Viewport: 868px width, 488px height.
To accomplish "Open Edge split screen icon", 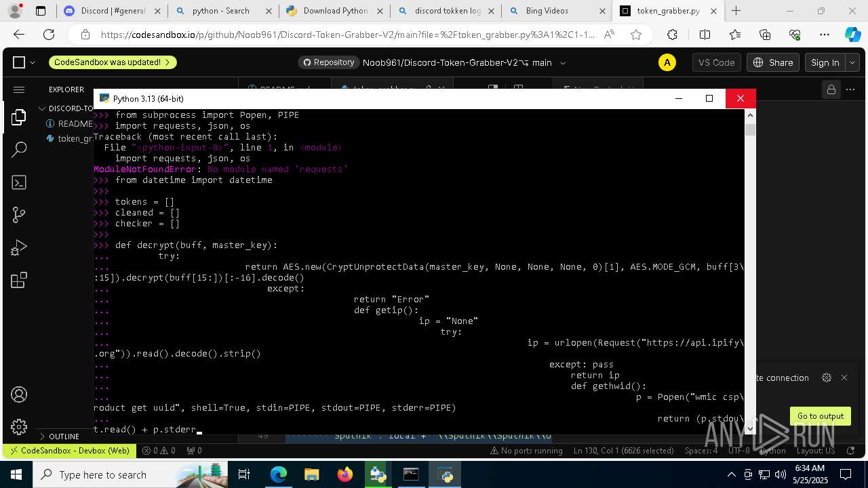I will point(705,35).
